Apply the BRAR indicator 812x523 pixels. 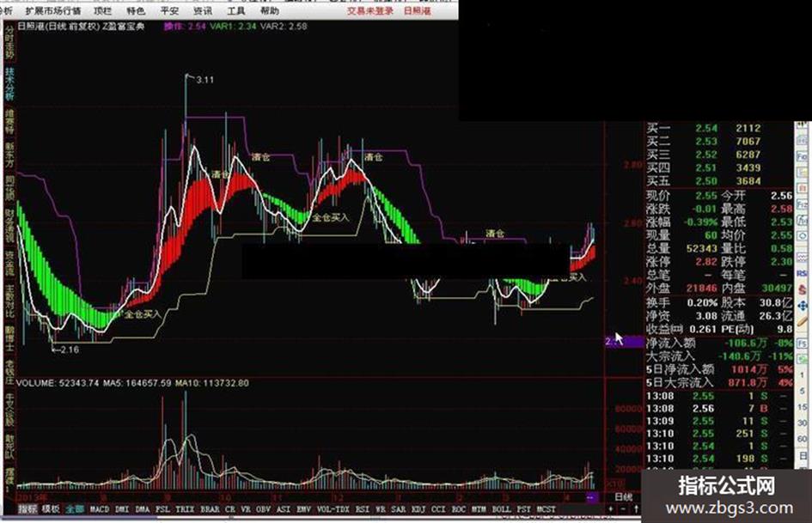click(210, 509)
